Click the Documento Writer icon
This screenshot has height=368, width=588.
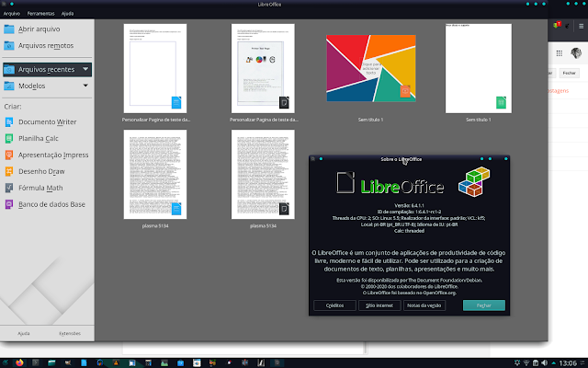pyautogui.click(x=9, y=122)
